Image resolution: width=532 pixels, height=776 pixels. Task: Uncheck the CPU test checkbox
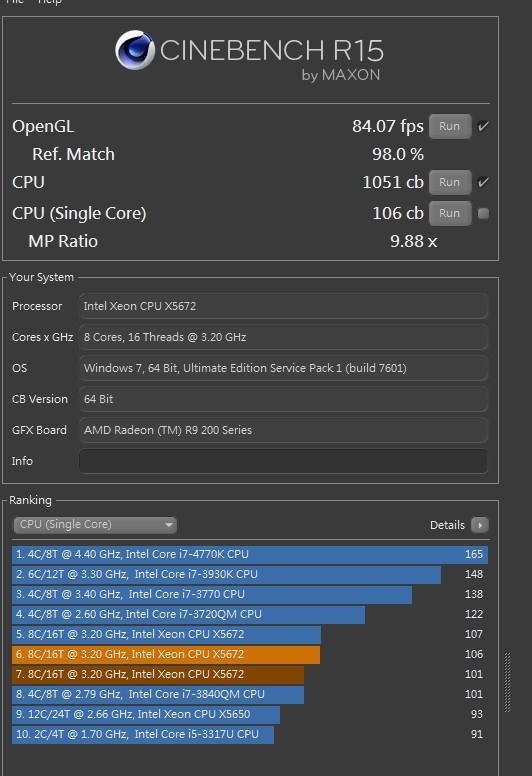[x=483, y=182]
